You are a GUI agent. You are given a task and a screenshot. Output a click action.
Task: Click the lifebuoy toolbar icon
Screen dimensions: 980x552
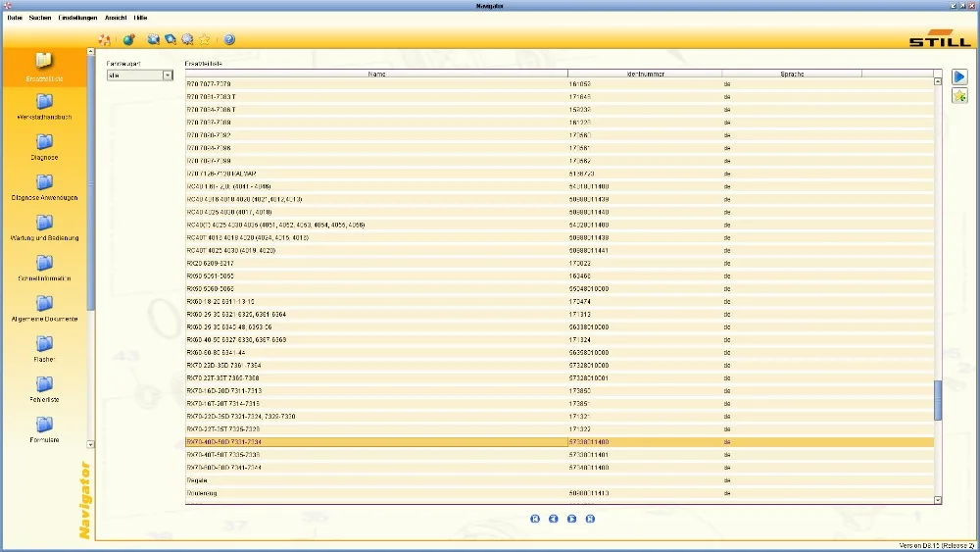coord(105,39)
